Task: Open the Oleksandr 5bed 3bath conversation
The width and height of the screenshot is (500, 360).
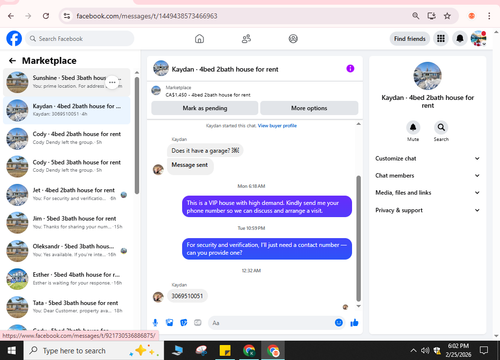Action: (x=67, y=251)
